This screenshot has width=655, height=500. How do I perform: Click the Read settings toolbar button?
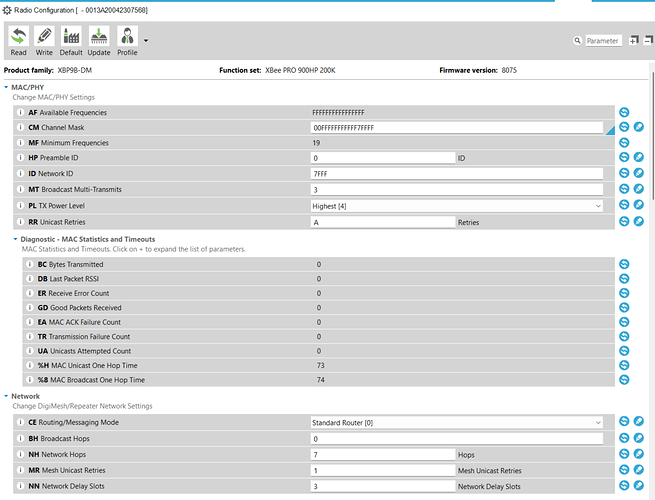(x=19, y=40)
